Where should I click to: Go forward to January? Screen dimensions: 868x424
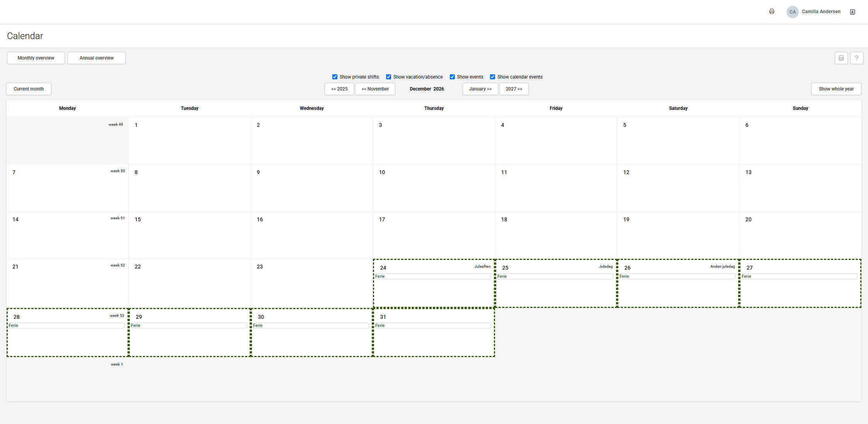480,89
